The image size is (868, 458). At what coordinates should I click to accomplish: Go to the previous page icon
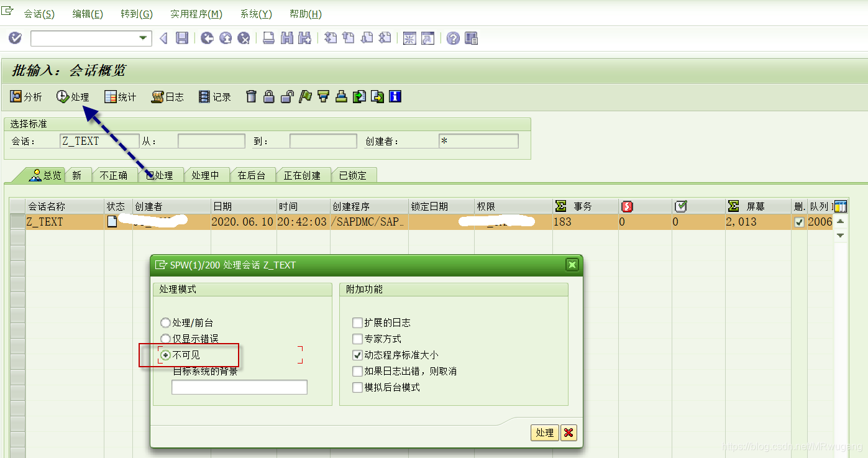[x=349, y=39]
